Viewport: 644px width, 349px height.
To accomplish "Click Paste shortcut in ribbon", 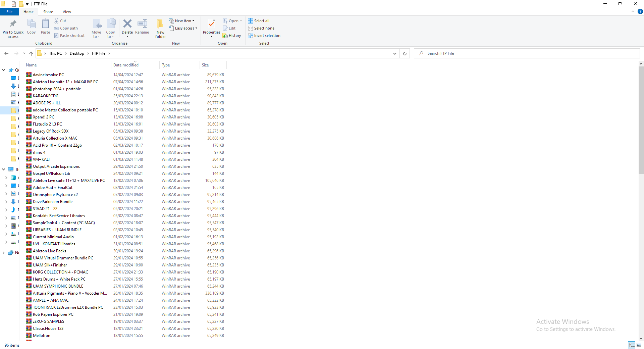I will (x=69, y=36).
